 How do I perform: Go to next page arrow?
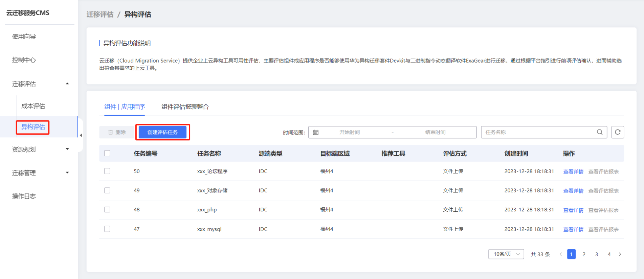pos(620,254)
